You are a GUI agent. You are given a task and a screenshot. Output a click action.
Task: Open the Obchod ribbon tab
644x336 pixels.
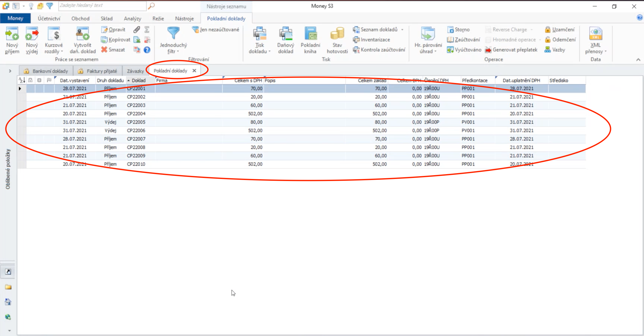80,18
